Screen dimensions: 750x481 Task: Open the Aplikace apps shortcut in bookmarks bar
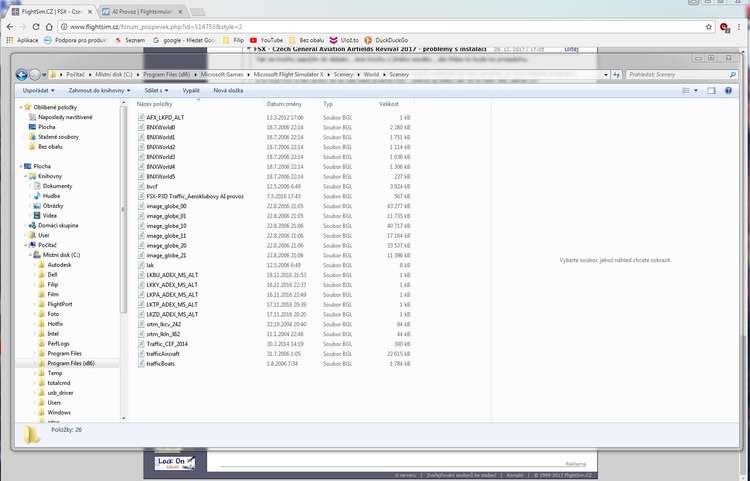click(x=22, y=40)
